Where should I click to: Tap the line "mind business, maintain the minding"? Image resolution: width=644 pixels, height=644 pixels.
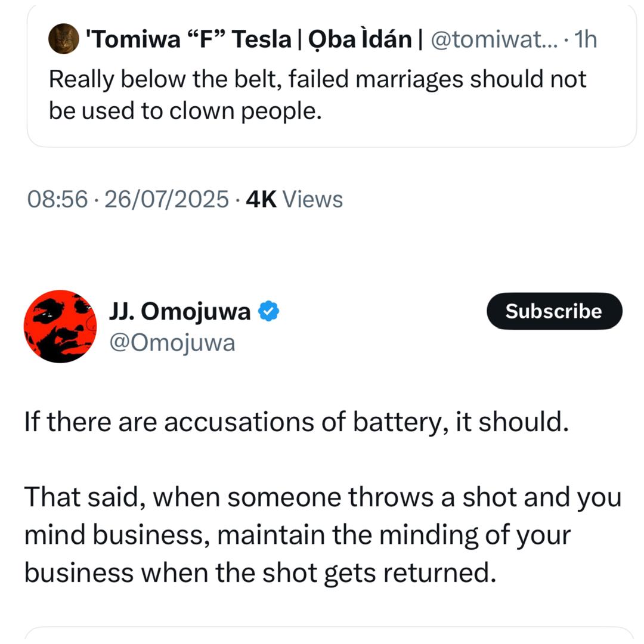297,535
